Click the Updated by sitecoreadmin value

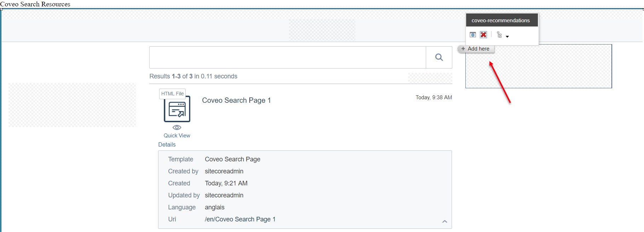click(224, 195)
